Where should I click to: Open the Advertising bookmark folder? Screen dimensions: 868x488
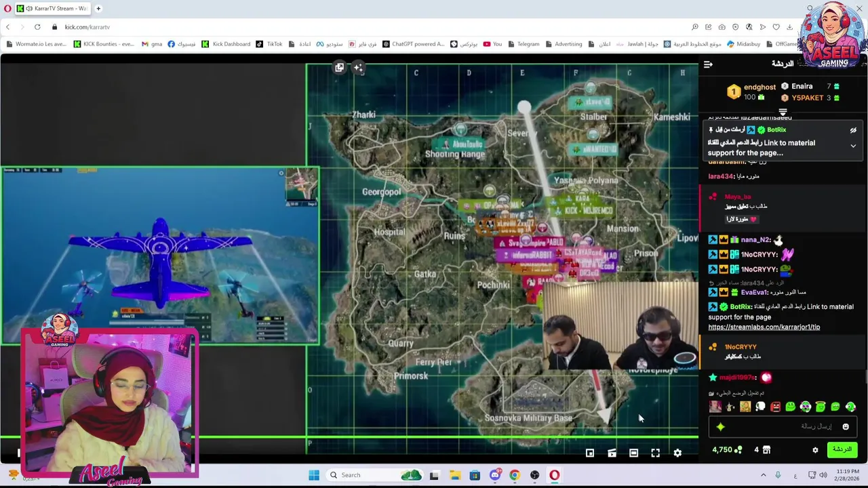[563, 44]
